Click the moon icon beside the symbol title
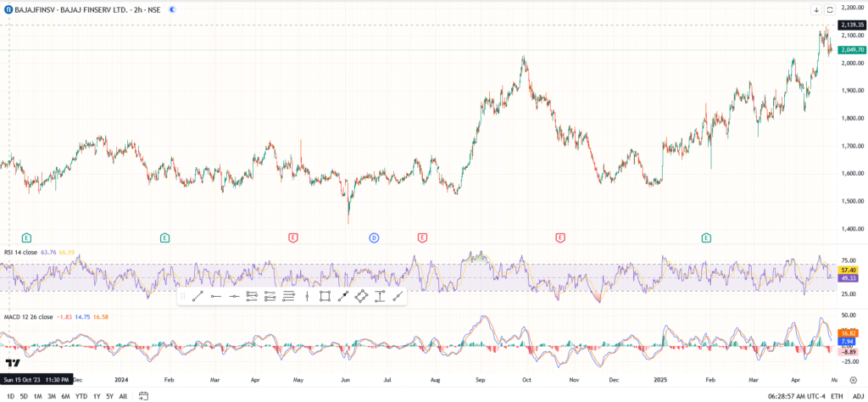The image size is (868, 402). pos(172,9)
